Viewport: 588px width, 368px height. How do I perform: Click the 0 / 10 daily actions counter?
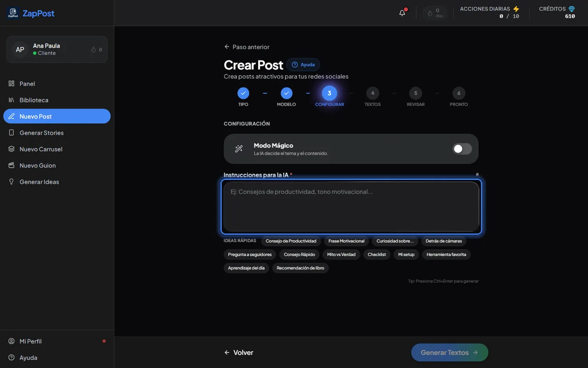click(x=509, y=16)
